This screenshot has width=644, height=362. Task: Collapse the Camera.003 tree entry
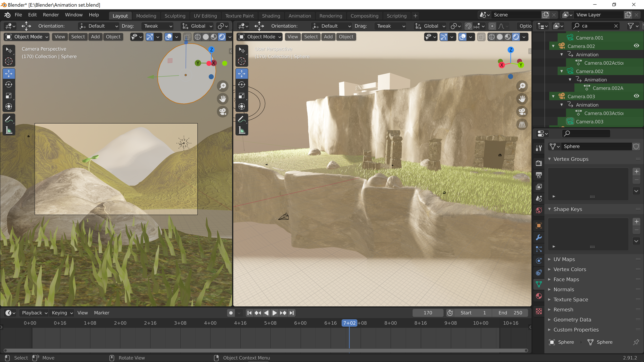tap(553, 96)
